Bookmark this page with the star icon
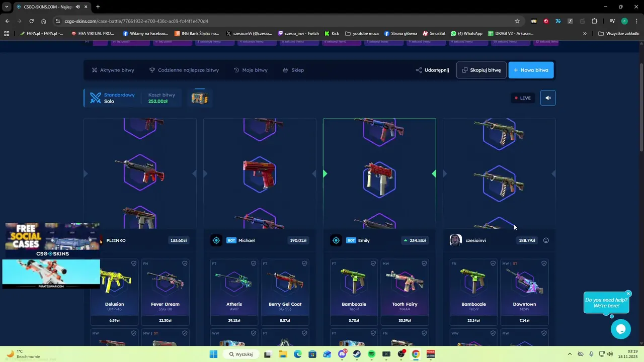Image resolution: width=644 pixels, height=362 pixels. 517,21
